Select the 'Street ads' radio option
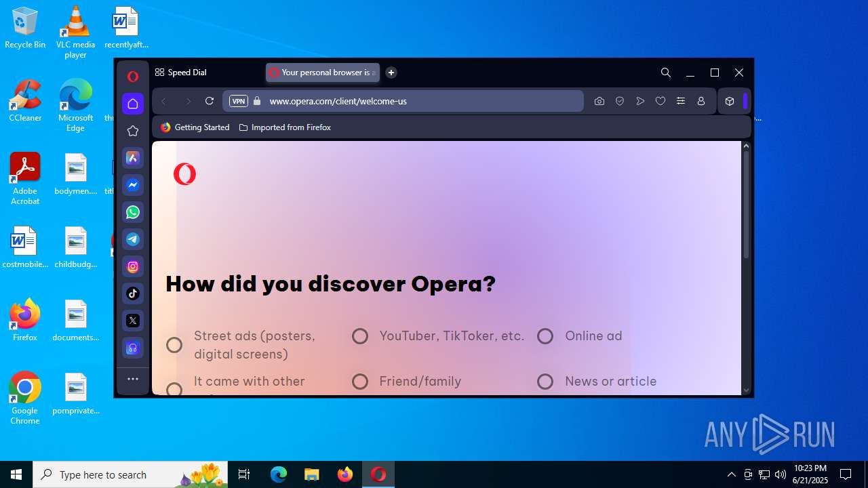Viewport: 868px width, 488px height. [174, 345]
